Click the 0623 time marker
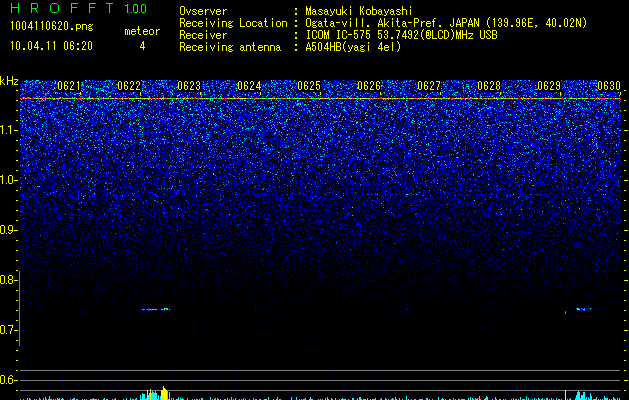 tap(189, 86)
